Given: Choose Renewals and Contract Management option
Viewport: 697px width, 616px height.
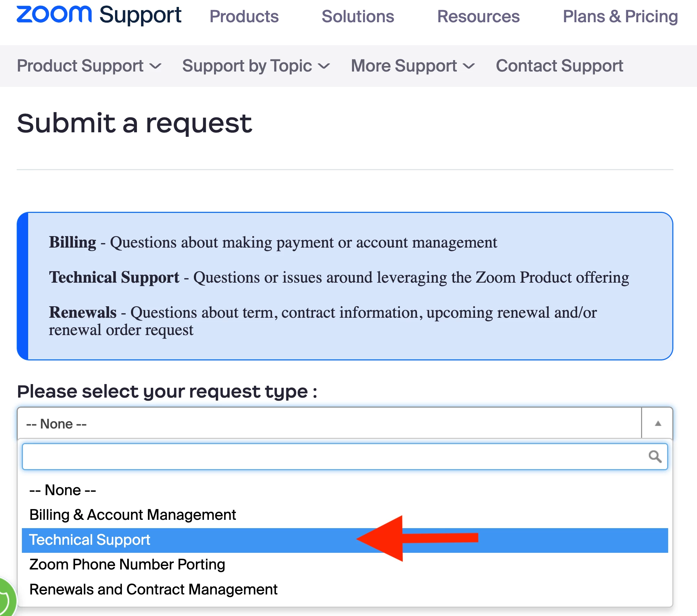Looking at the screenshot, I should (153, 589).
